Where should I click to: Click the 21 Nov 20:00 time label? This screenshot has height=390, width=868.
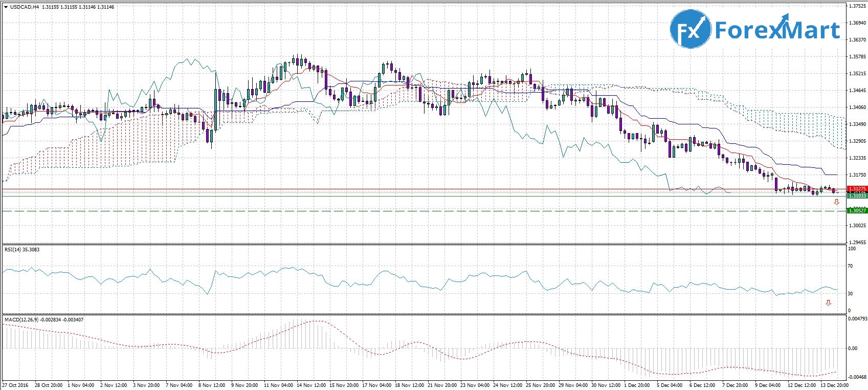point(442,385)
